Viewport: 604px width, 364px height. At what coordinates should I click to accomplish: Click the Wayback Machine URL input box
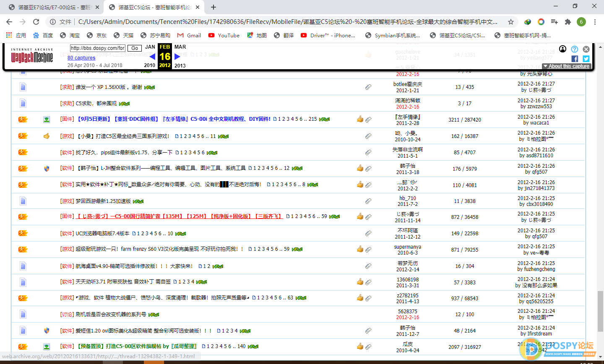97,48
